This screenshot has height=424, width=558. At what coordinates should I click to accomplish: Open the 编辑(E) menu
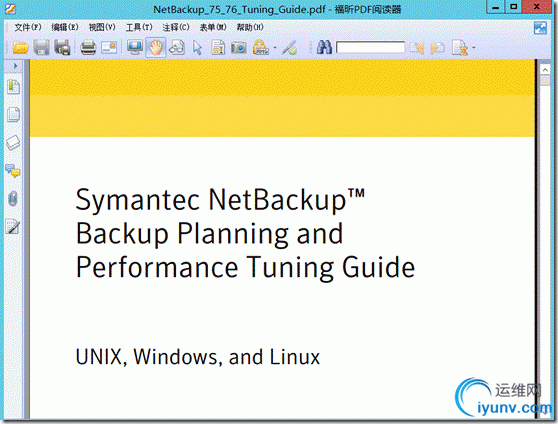pyautogui.click(x=65, y=27)
